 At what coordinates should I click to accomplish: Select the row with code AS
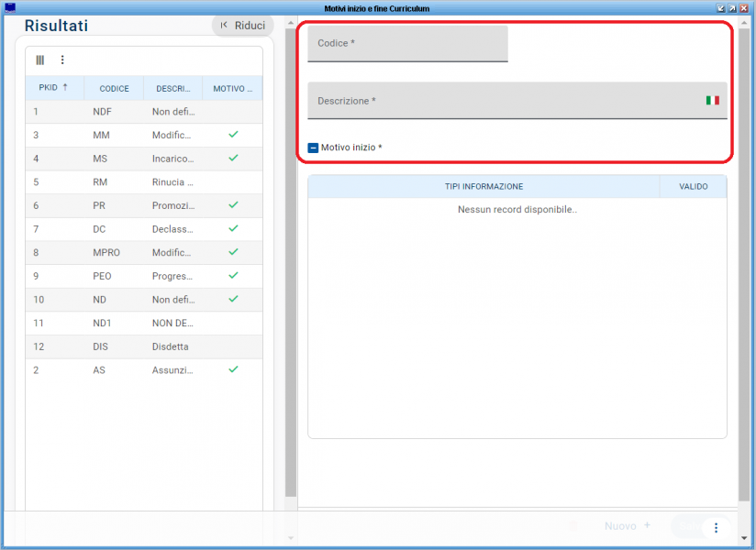pyautogui.click(x=144, y=370)
